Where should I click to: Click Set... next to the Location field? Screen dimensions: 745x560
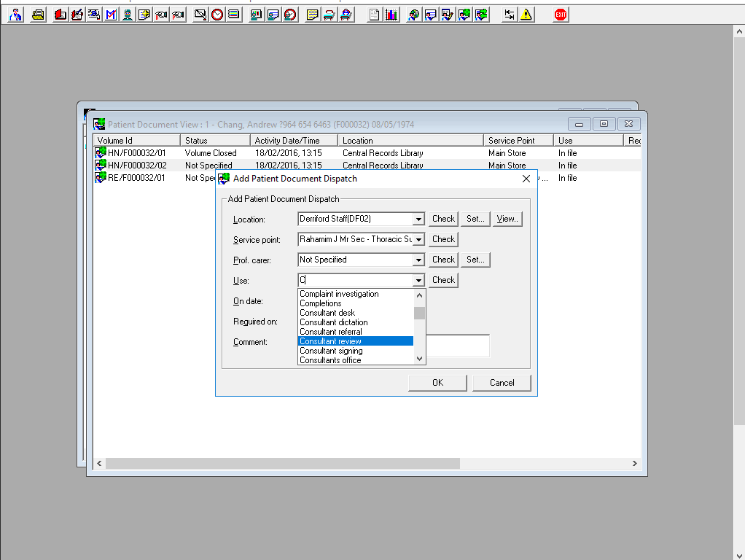point(475,219)
